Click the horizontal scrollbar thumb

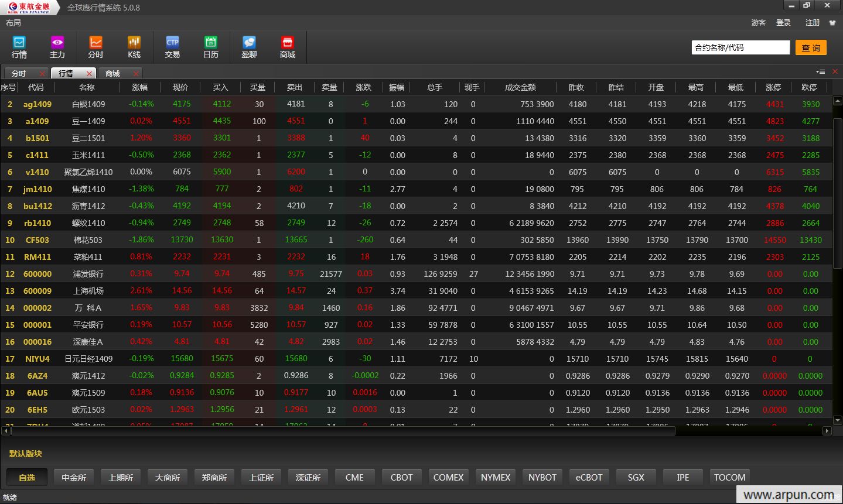click(x=343, y=431)
